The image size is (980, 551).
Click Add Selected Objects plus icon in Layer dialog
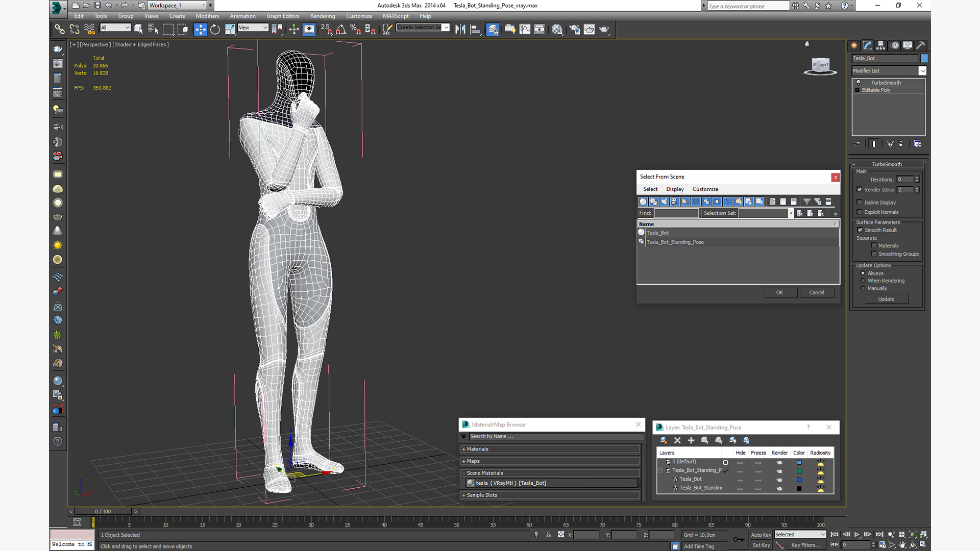click(x=691, y=440)
